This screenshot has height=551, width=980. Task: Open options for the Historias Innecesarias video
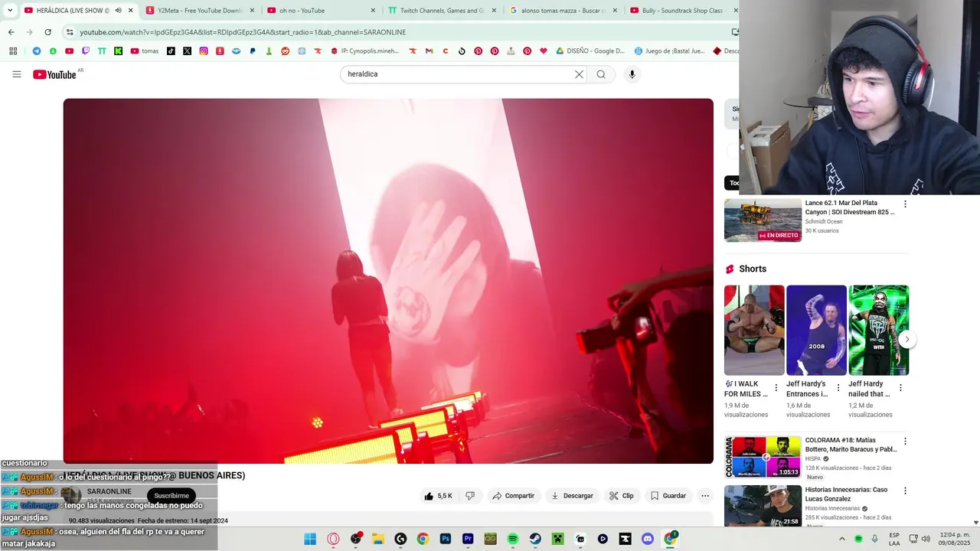click(x=905, y=491)
